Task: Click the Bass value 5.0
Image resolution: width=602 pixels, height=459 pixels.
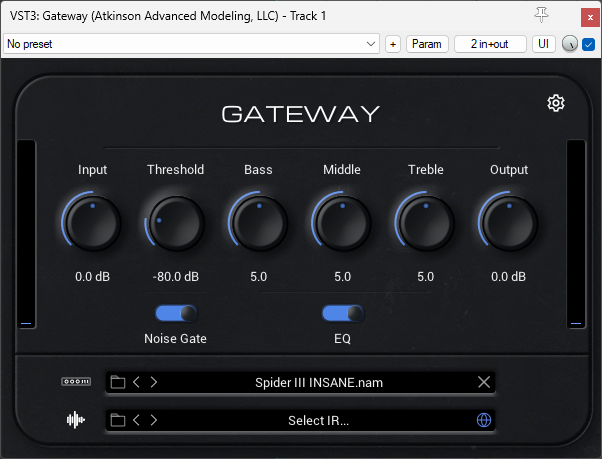Action: pos(259,277)
